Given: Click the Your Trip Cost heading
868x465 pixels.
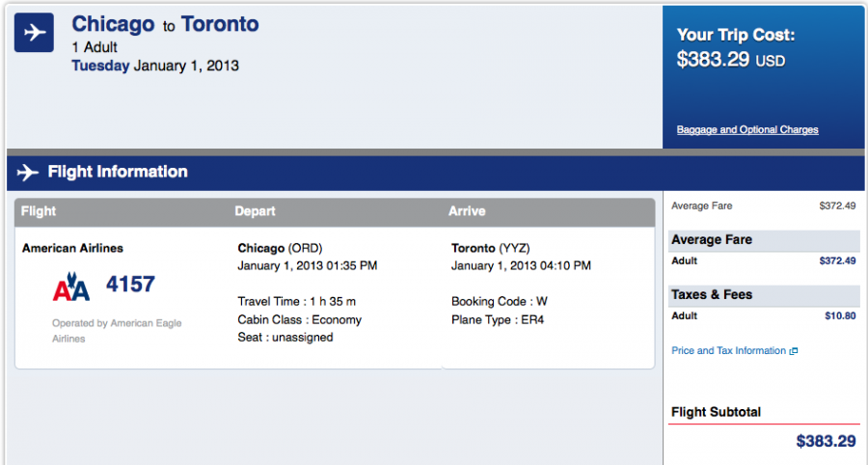Looking at the screenshot, I should [735, 36].
